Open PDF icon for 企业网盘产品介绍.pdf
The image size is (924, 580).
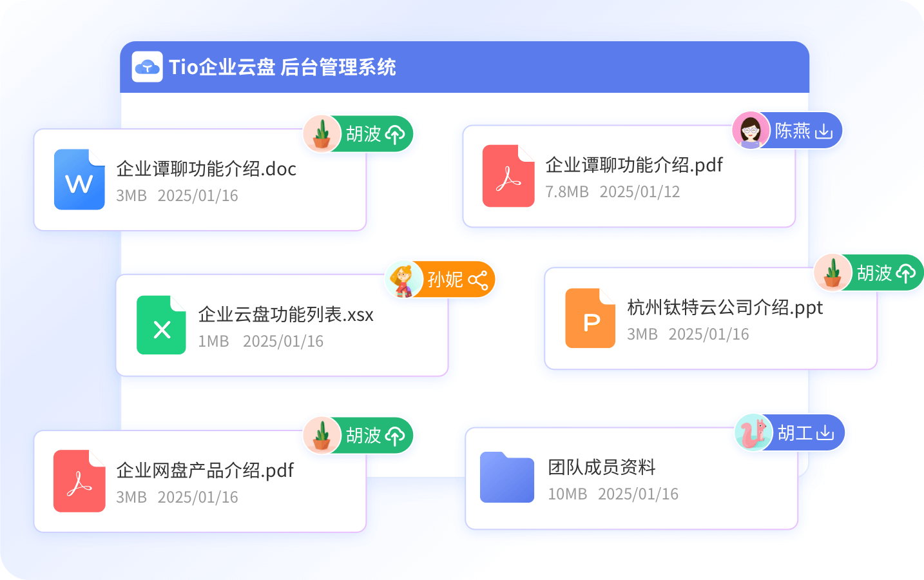click(x=79, y=481)
